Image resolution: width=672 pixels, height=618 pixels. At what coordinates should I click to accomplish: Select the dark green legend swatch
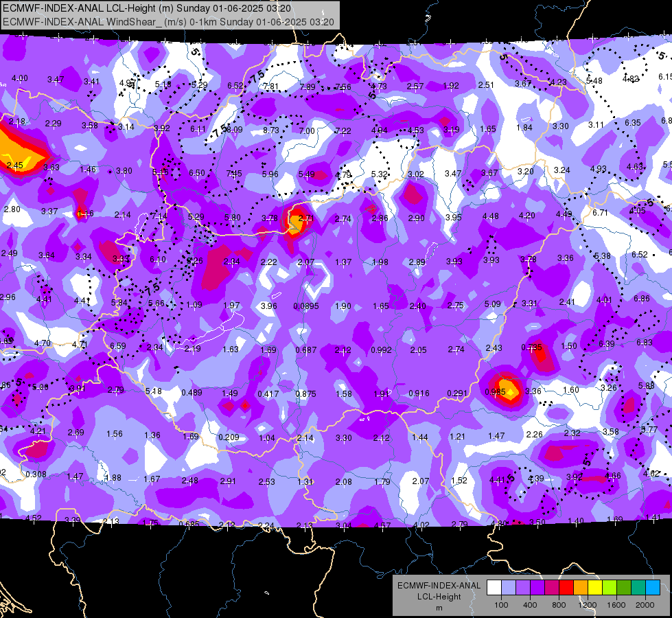coord(624,588)
